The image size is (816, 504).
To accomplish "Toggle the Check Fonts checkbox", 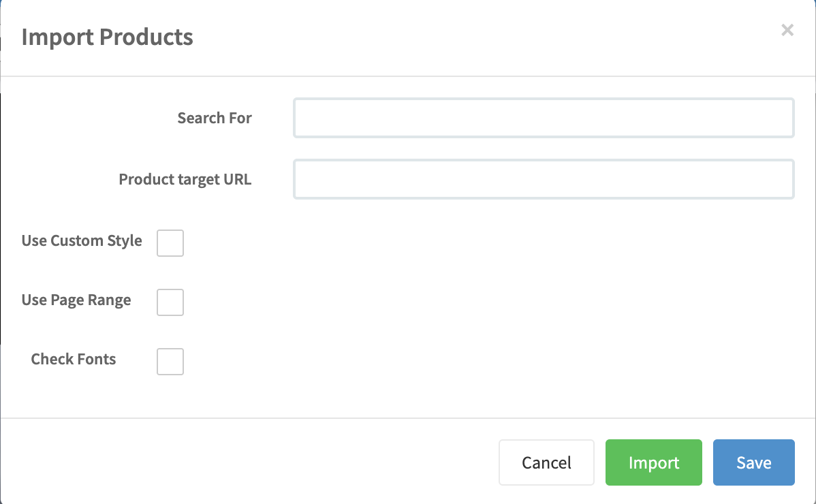I will click(170, 362).
